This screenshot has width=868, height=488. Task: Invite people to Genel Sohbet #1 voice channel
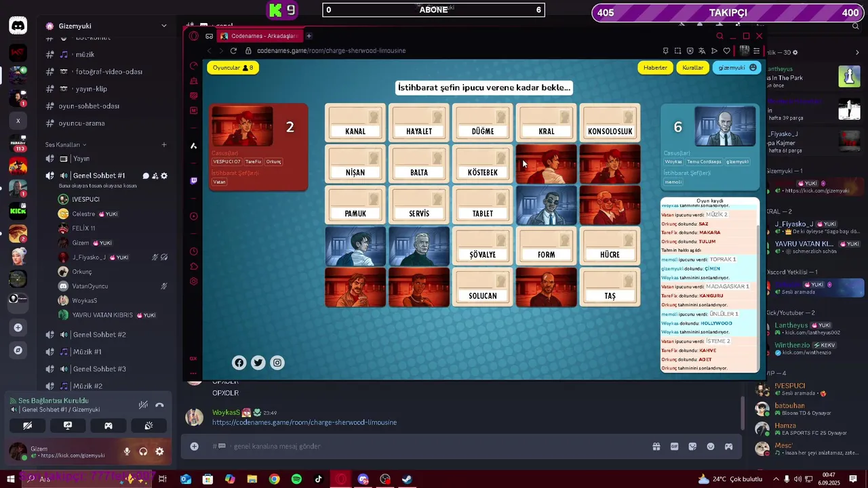(x=155, y=176)
